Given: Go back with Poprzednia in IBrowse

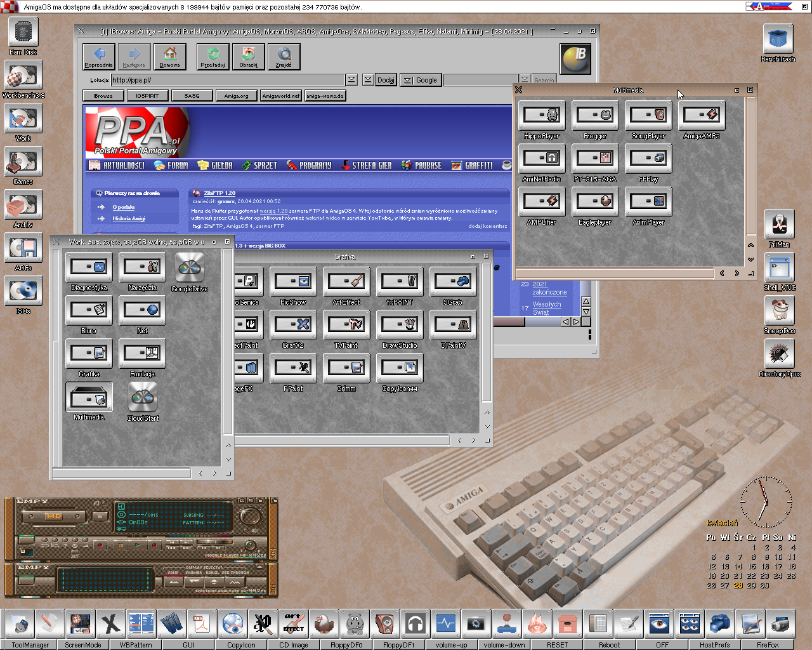Looking at the screenshot, I should (99, 56).
